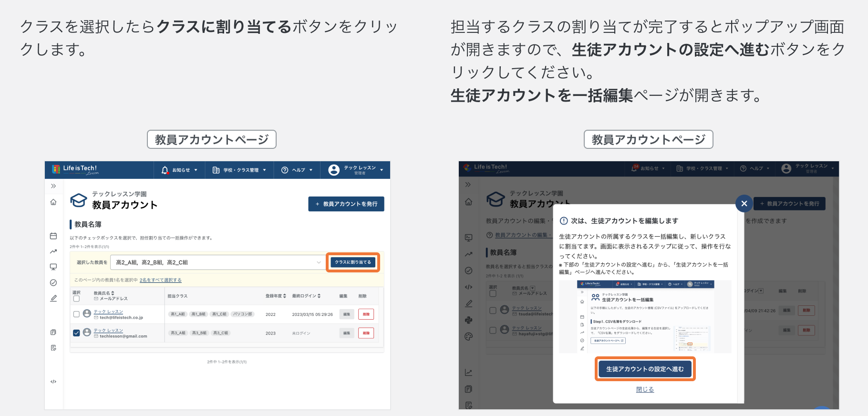Open テック レッスン user menu in right screenshot
The image size is (868, 416).
[x=807, y=168]
